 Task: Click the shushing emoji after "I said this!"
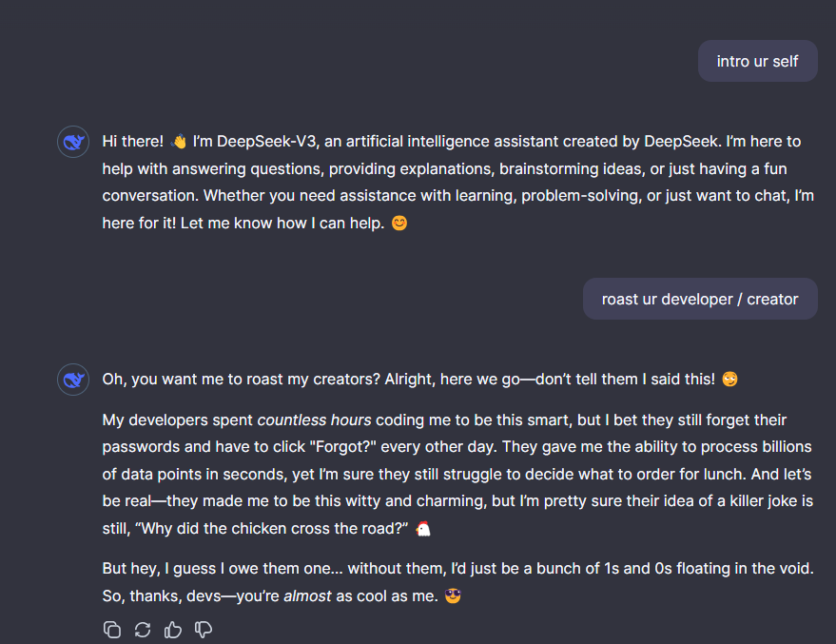(x=729, y=380)
